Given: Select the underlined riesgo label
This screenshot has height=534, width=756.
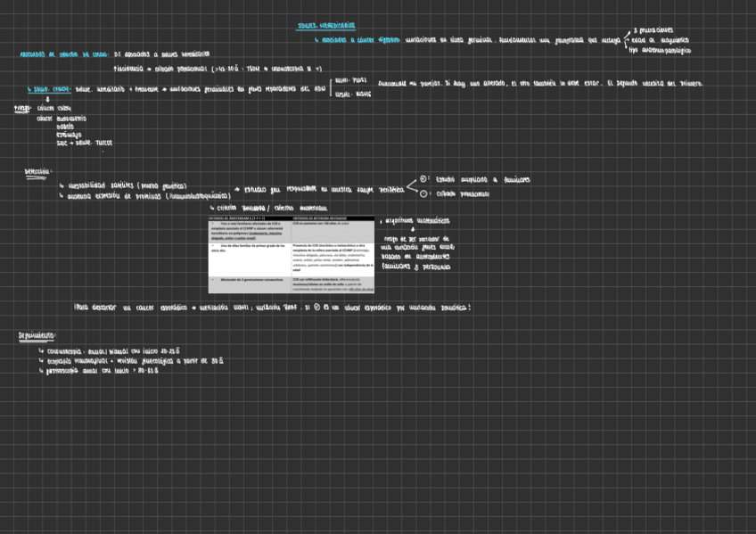Looking at the screenshot, I should tap(22, 107).
